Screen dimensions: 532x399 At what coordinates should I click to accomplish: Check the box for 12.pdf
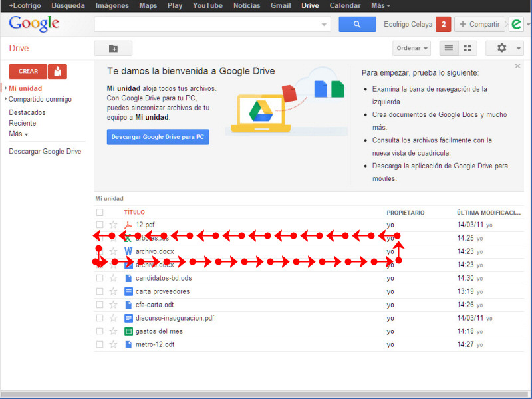pyautogui.click(x=100, y=225)
